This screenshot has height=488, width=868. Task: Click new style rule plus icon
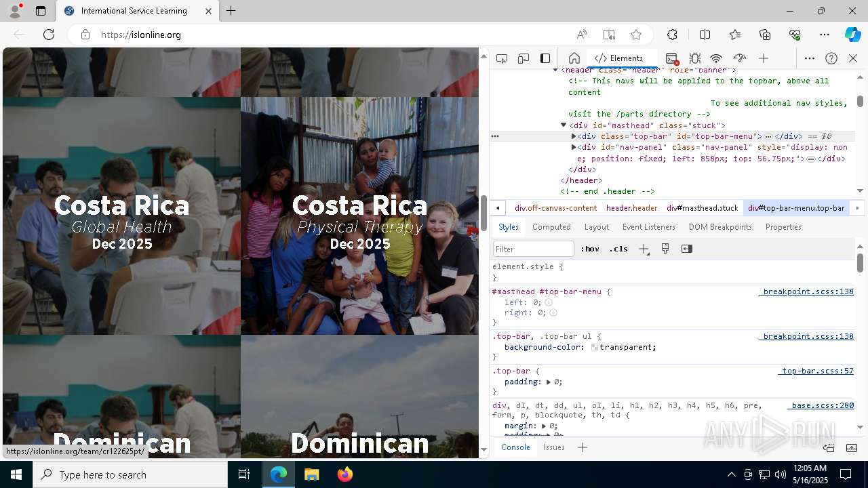tap(644, 249)
